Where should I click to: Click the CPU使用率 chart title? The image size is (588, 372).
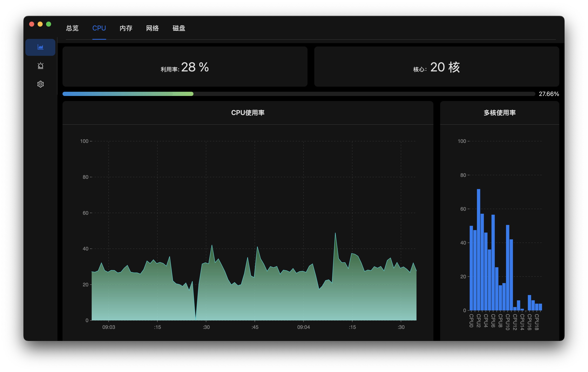tap(248, 113)
